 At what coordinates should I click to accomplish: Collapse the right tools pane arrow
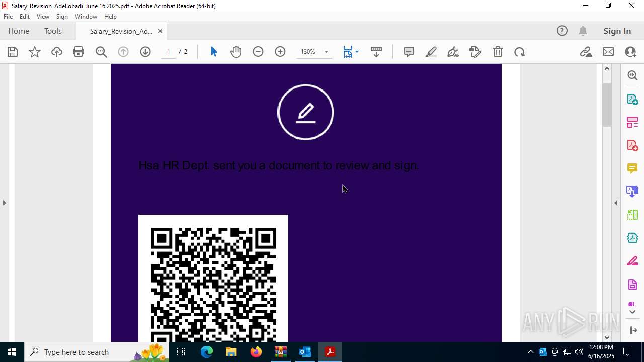pyautogui.click(x=616, y=203)
